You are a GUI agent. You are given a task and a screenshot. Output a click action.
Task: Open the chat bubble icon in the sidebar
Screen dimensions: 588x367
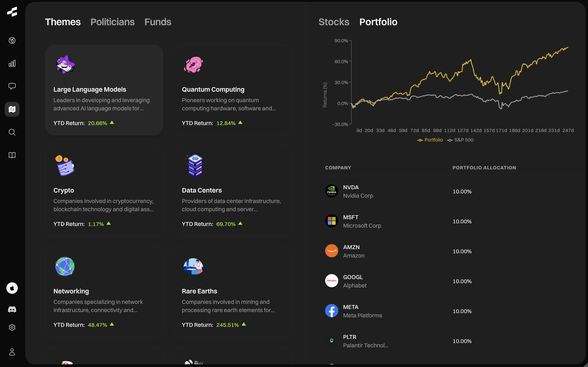[12, 86]
